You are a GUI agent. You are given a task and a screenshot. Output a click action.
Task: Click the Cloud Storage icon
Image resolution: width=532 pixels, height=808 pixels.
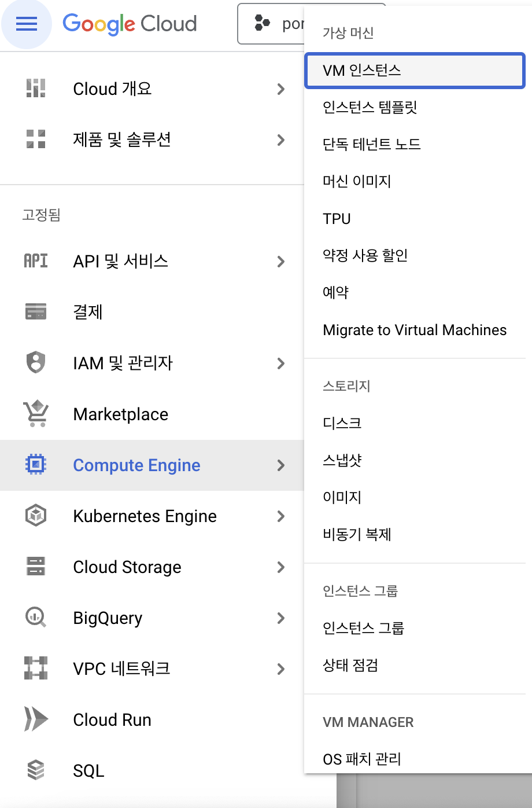click(x=36, y=567)
